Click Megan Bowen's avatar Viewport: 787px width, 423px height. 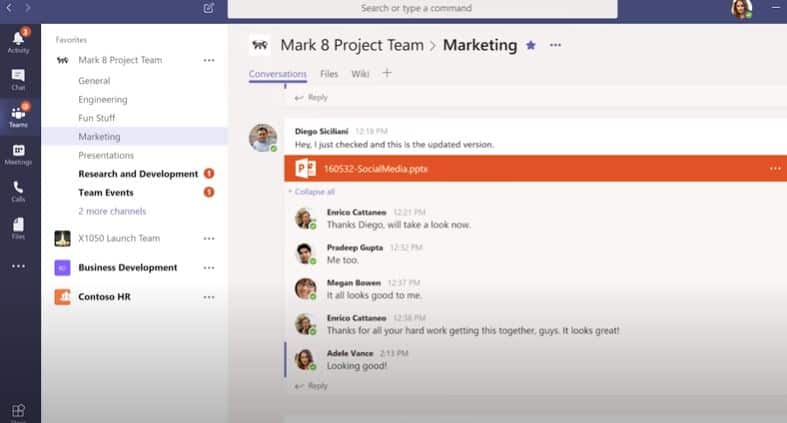coord(305,289)
